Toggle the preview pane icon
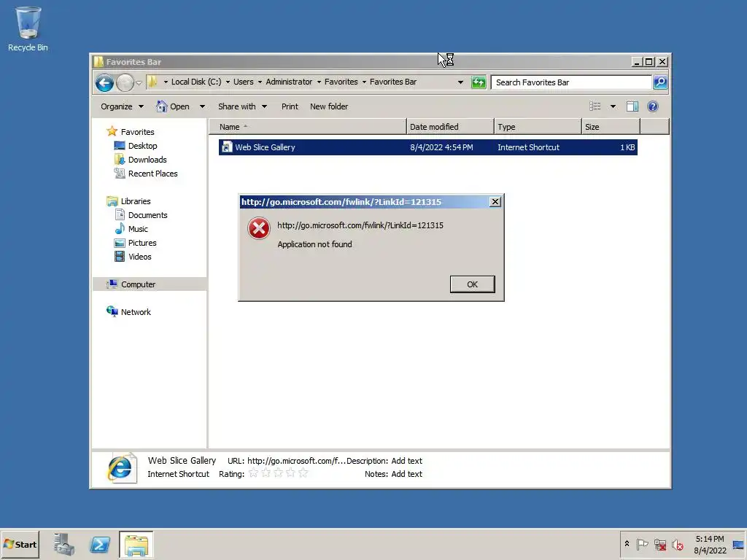The height and width of the screenshot is (560, 747). (632, 106)
